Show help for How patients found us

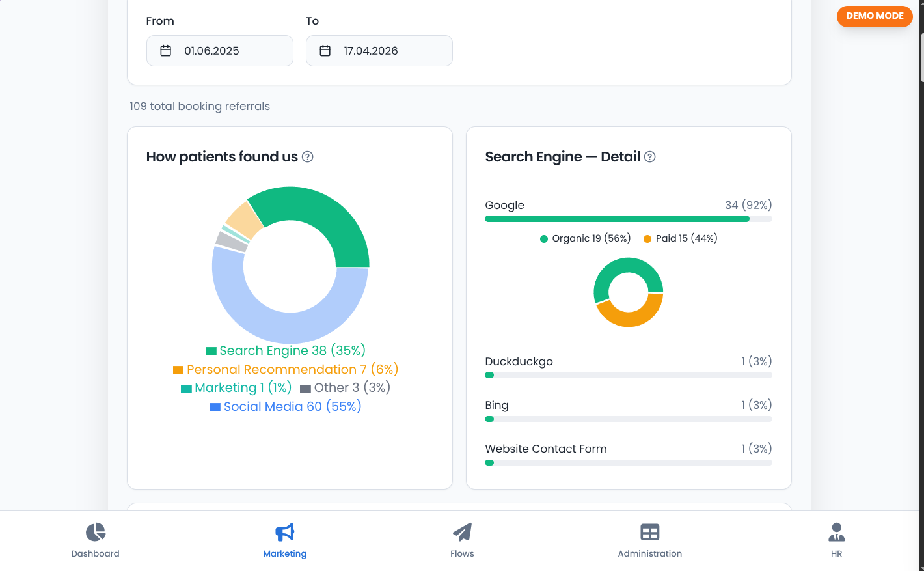[x=308, y=157]
